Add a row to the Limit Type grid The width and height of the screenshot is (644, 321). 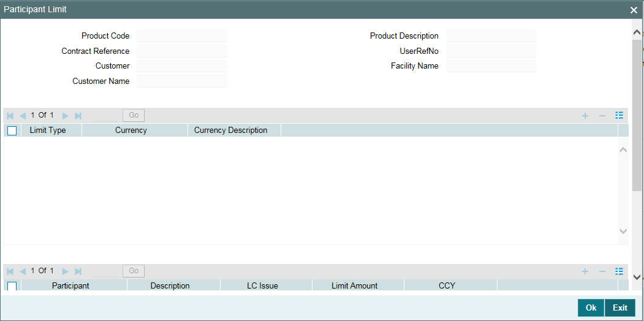585,116
